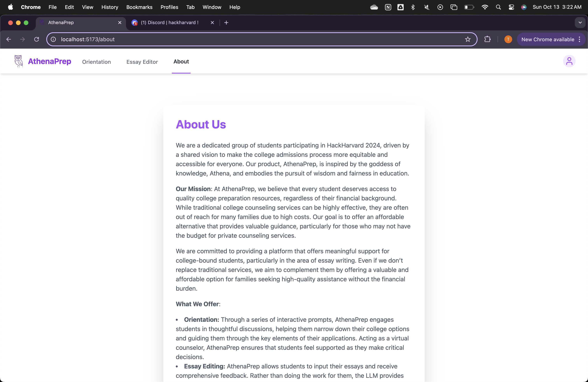
Task: Bookmark this page with the star icon
Action: [467, 39]
